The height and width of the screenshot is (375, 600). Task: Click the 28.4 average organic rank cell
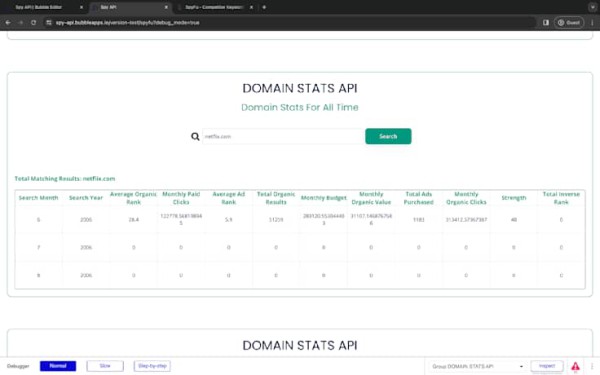coord(134,220)
